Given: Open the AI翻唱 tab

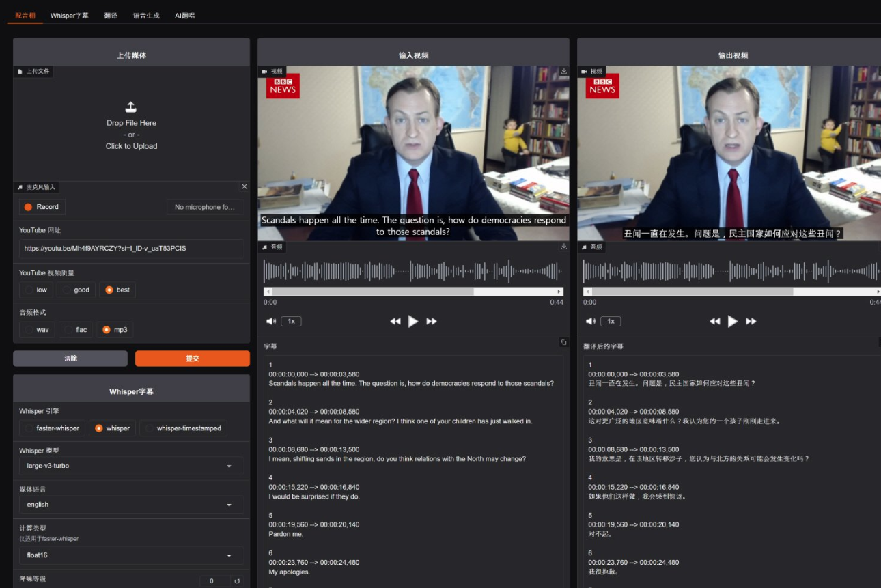Looking at the screenshot, I should coord(184,15).
